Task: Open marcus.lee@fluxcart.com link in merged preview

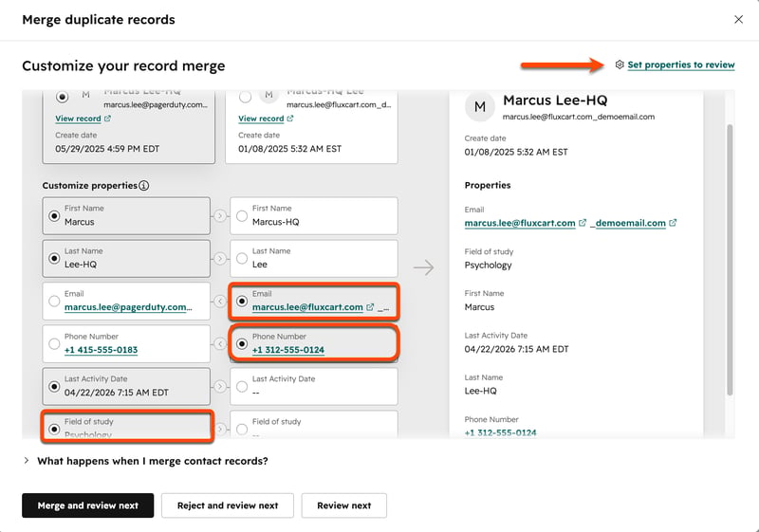Action: pos(520,223)
